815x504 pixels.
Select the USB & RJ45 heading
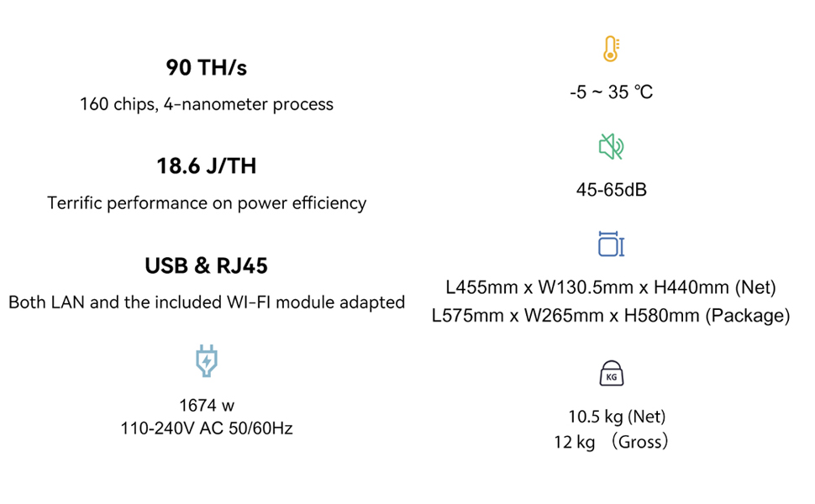[x=207, y=266]
